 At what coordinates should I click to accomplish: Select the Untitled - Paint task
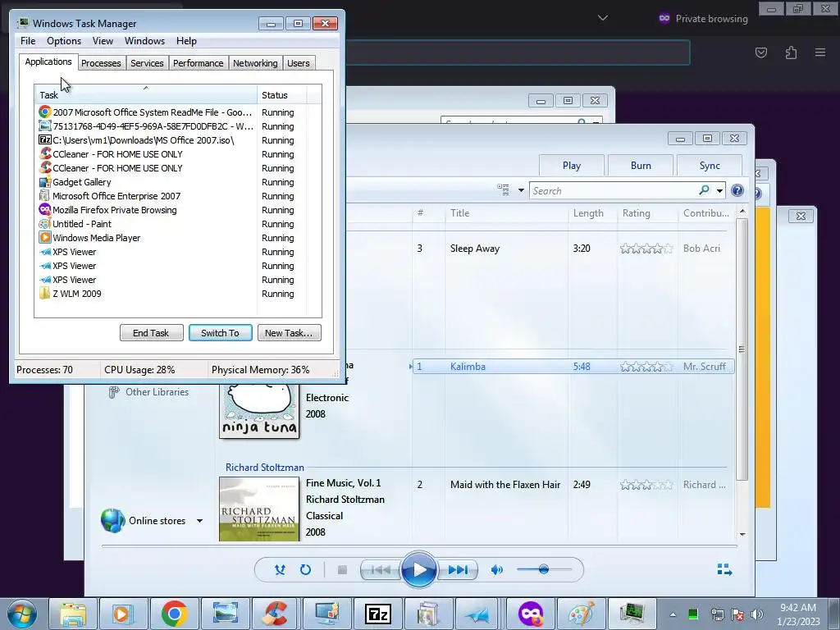coord(169,224)
